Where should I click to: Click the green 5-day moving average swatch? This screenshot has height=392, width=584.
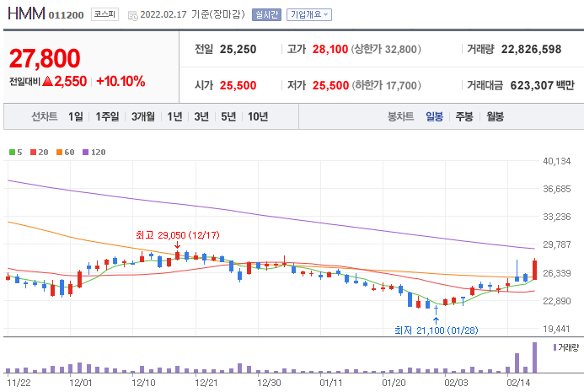pos(12,152)
